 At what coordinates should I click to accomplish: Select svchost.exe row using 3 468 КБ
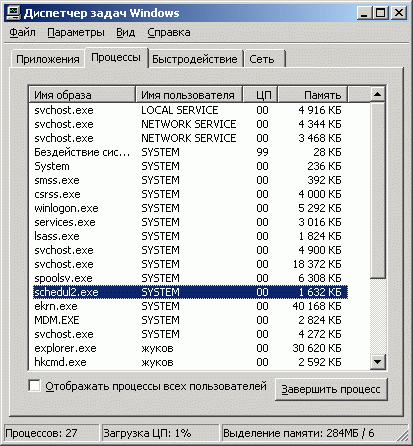pos(190,138)
